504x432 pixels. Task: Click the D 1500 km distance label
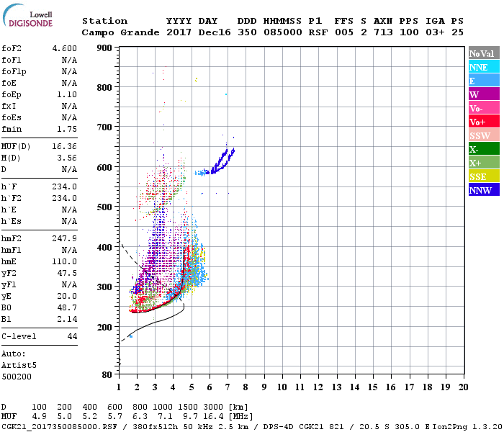[x=188, y=408]
